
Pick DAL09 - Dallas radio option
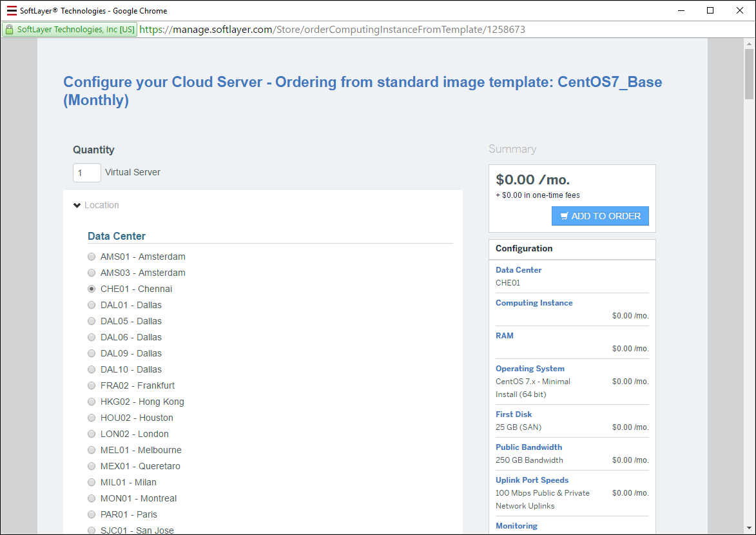[92, 353]
